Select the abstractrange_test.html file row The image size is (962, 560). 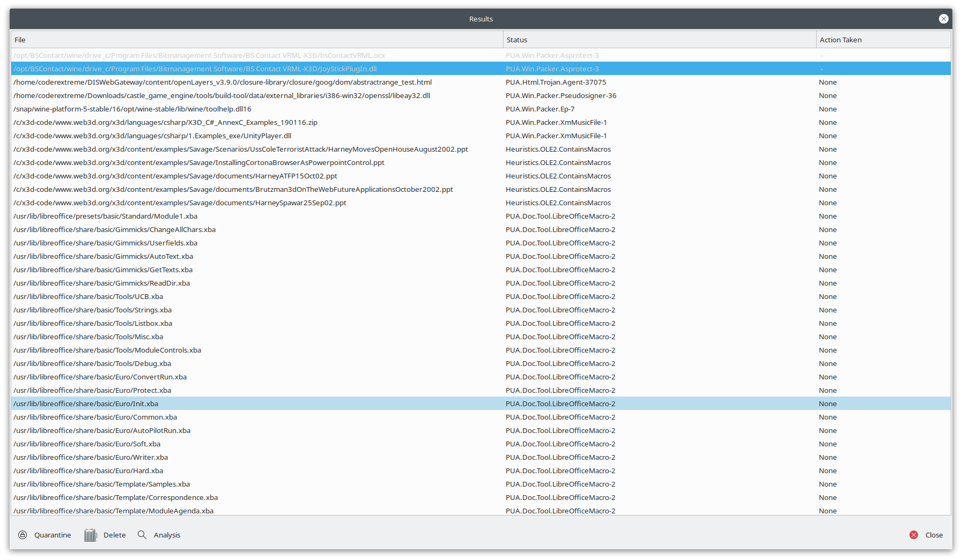point(223,82)
